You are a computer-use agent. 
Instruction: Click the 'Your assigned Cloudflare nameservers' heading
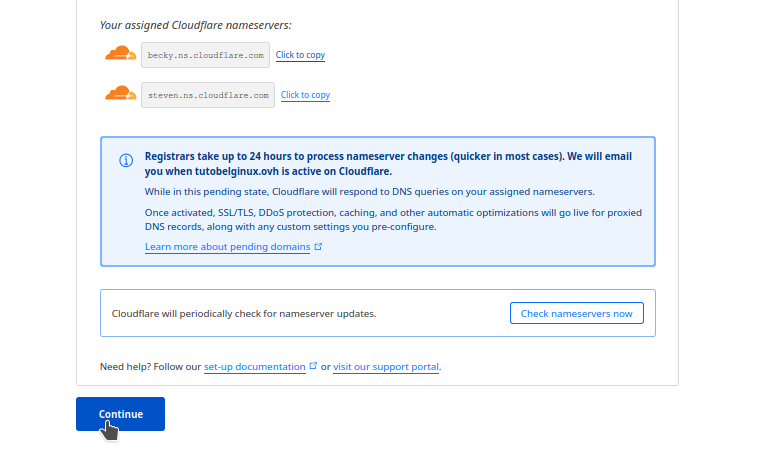pyautogui.click(x=196, y=25)
